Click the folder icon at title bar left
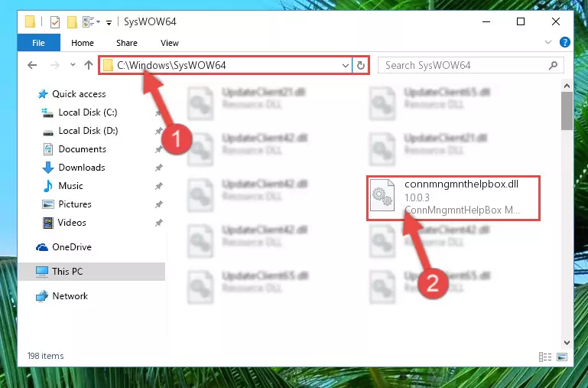 pyautogui.click(x=30, y=21)
